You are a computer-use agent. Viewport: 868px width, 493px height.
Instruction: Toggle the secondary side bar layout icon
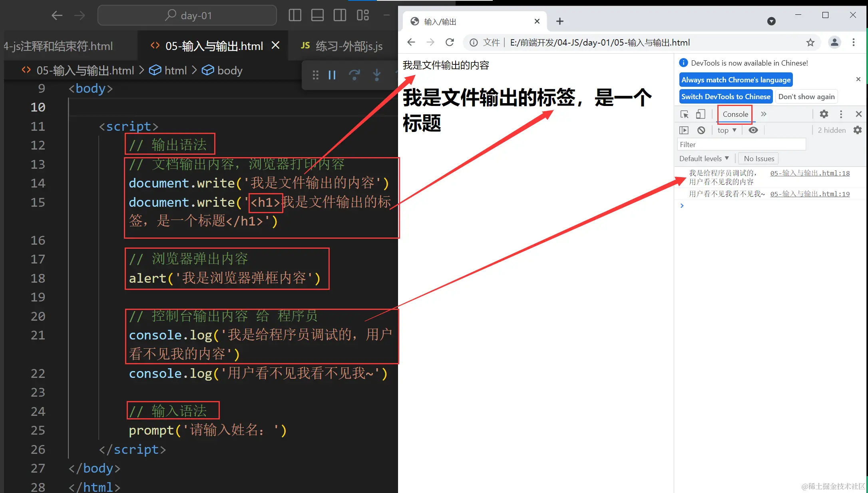pos(340,15)
